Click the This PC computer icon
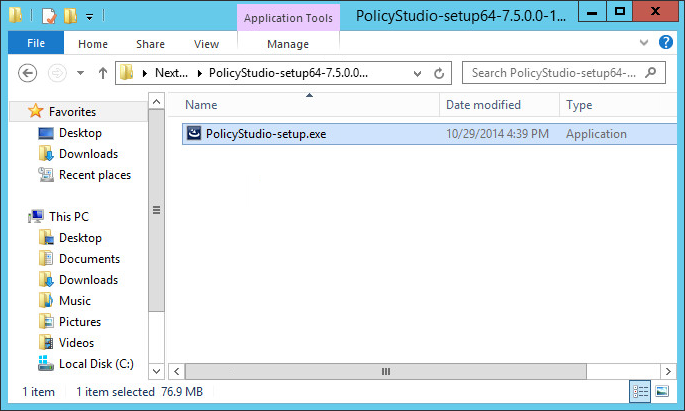 [x=36, y=216]
